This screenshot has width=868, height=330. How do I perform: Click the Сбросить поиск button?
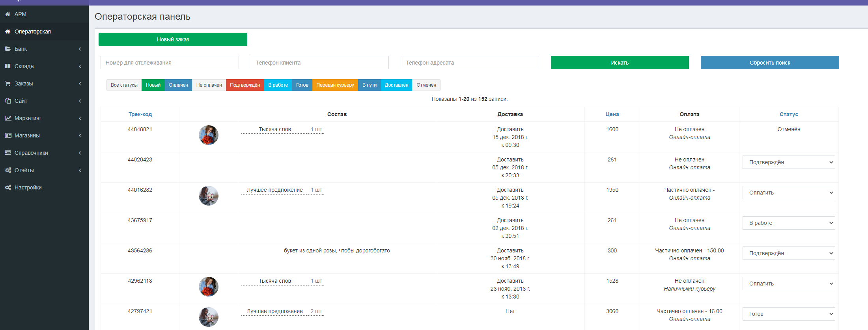[769, 63]
